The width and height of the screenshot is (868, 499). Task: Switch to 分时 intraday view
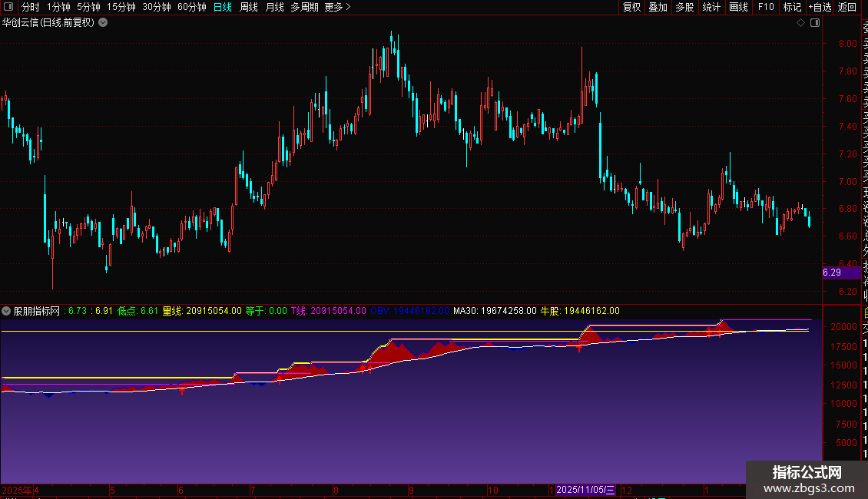[x=31, y=7]
